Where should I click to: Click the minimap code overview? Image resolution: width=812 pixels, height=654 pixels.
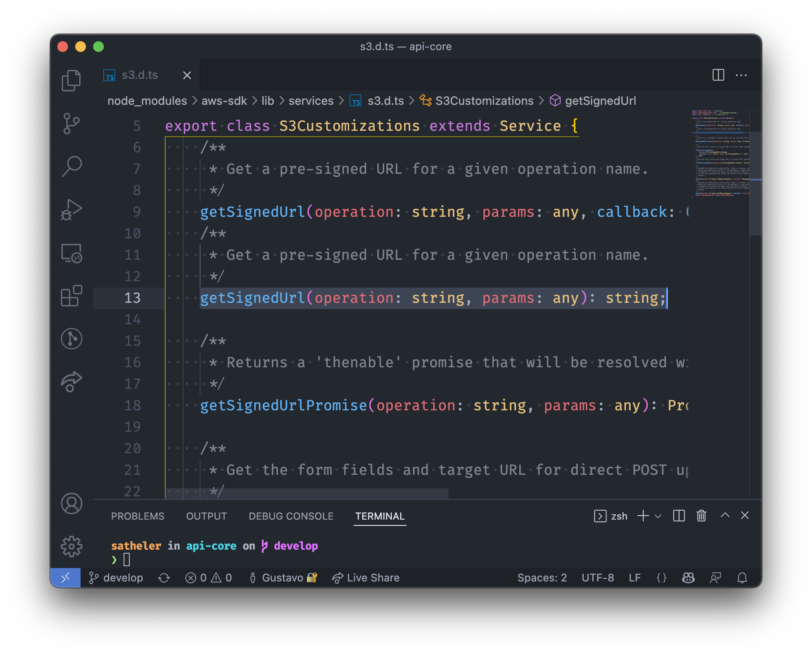pos(720,154)
